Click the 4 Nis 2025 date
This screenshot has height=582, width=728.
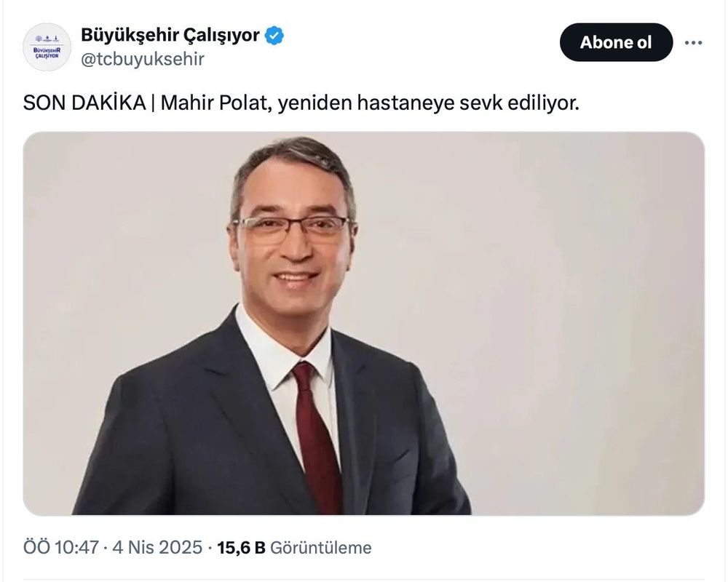click(157, 548)
